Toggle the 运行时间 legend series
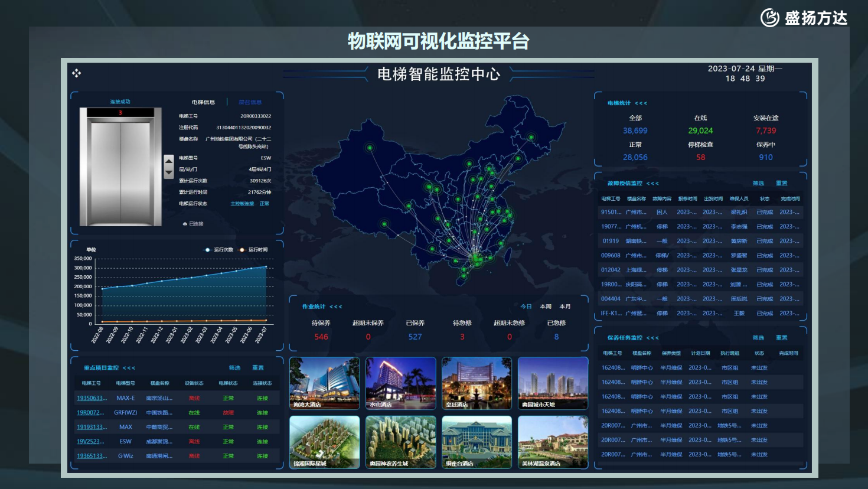This screenshot has height=489, width=868. [253, 250]
